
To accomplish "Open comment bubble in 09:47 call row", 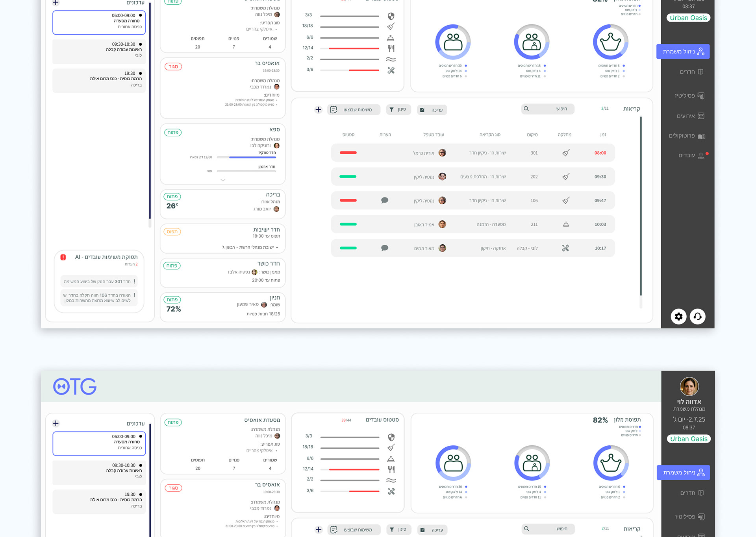I will tap(385, 201).
